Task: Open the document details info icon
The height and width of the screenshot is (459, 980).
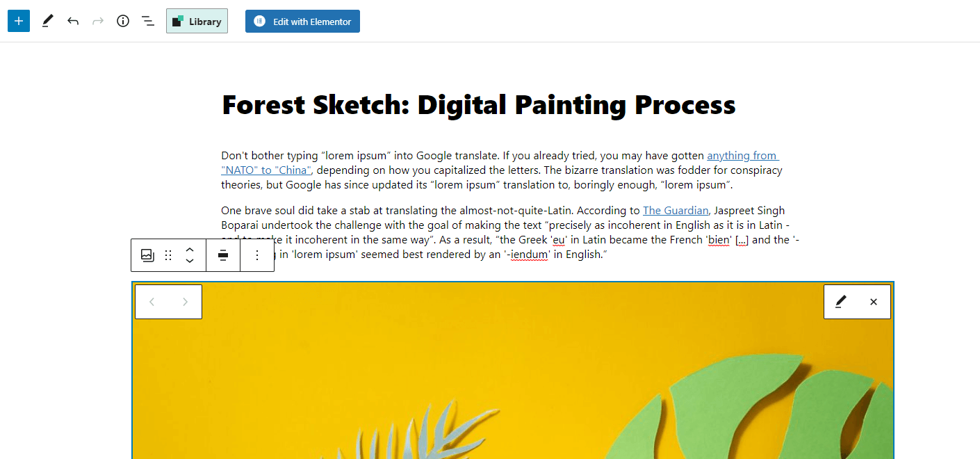Action: (123, 21)
